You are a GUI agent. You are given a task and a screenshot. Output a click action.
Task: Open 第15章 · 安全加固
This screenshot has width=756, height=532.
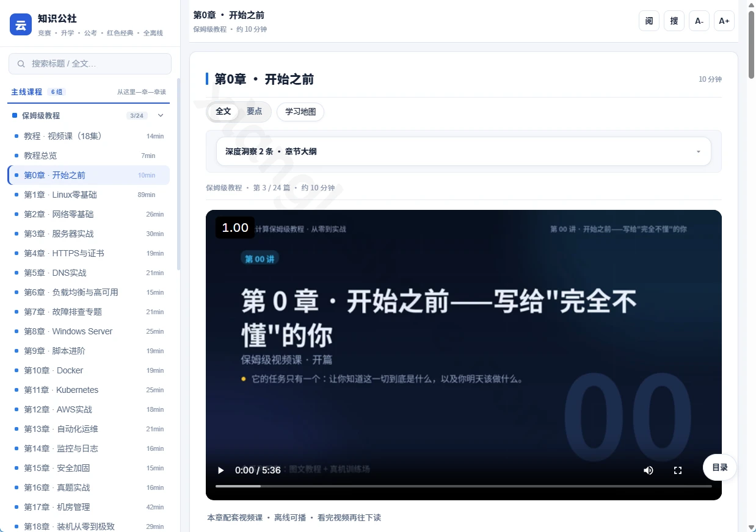pos(89,468)
